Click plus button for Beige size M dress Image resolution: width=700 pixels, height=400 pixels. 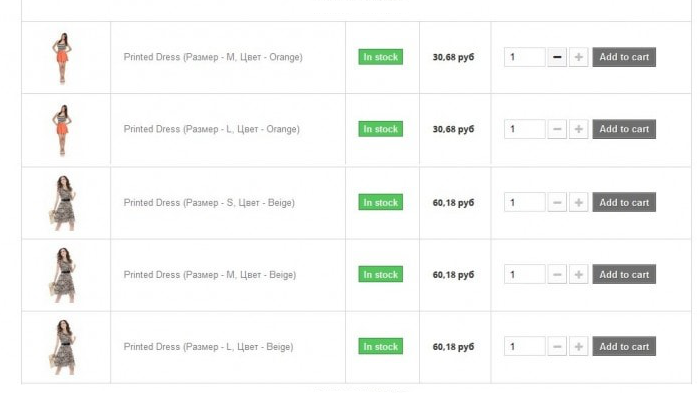click(578, 274)
